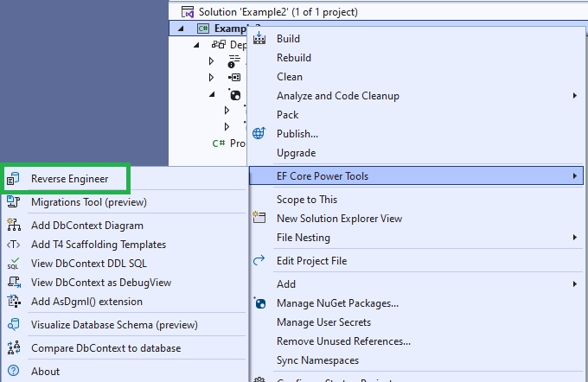Click the T4 Scaffolding Templates icon

(13, 245)
